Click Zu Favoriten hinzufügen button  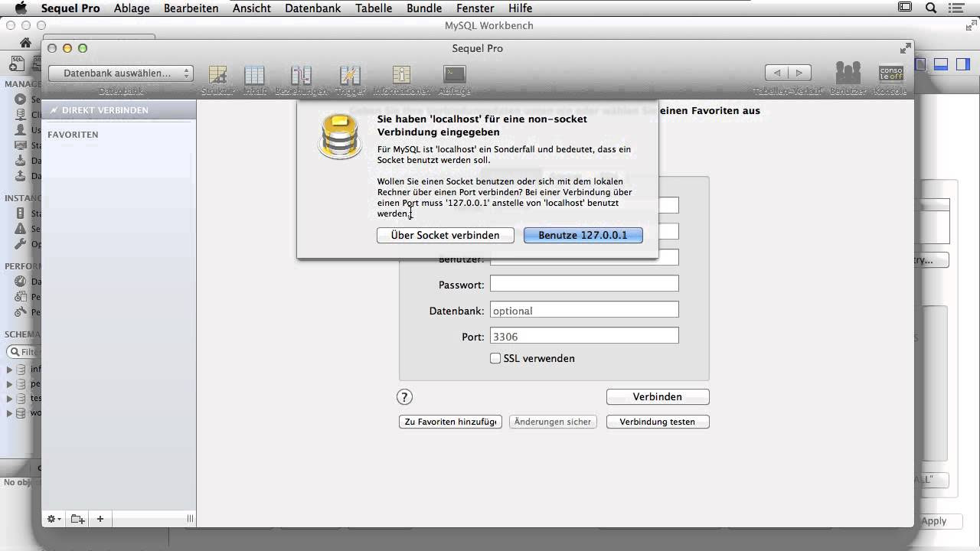450,422
